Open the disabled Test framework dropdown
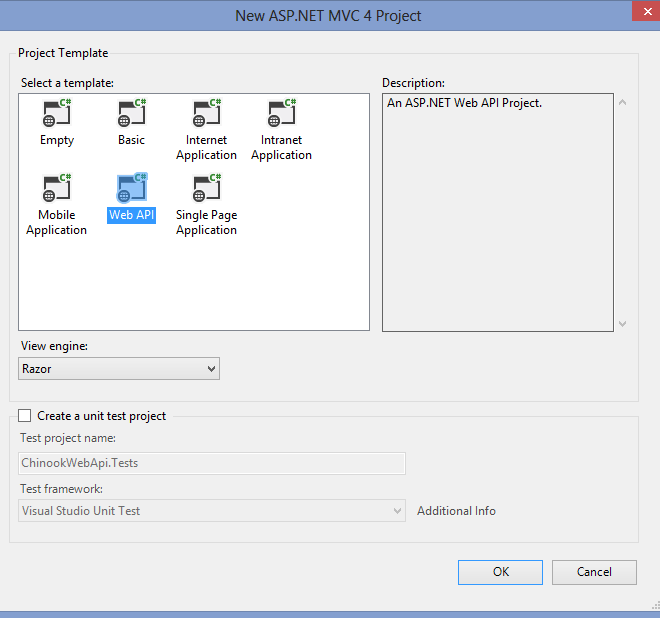The height and width of the screenshot is (618, 660). 212,511
